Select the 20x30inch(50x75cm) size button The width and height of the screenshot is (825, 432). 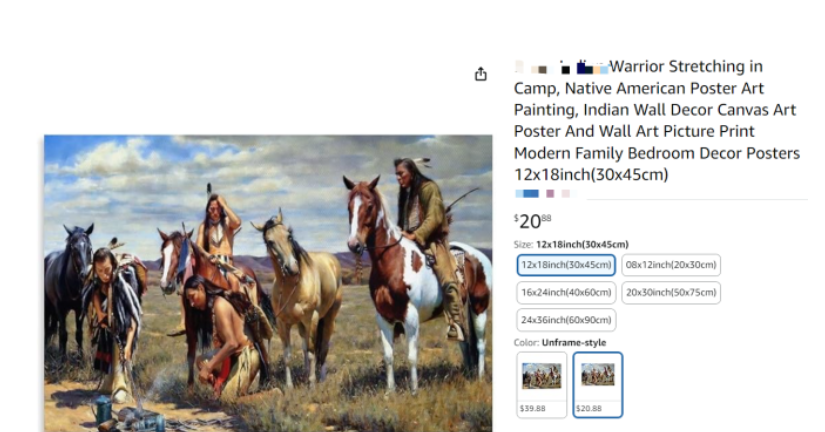tap(671, 293)
